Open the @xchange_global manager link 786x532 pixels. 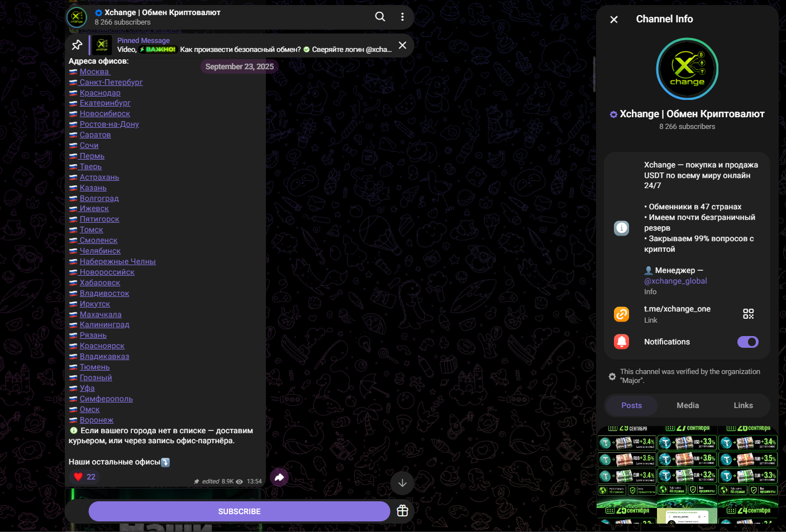(675, 281)
